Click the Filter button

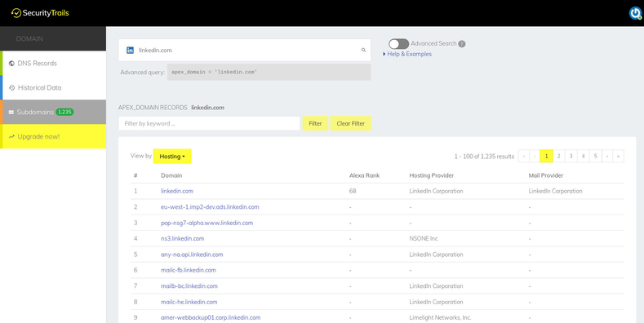[x=315, y=123]
